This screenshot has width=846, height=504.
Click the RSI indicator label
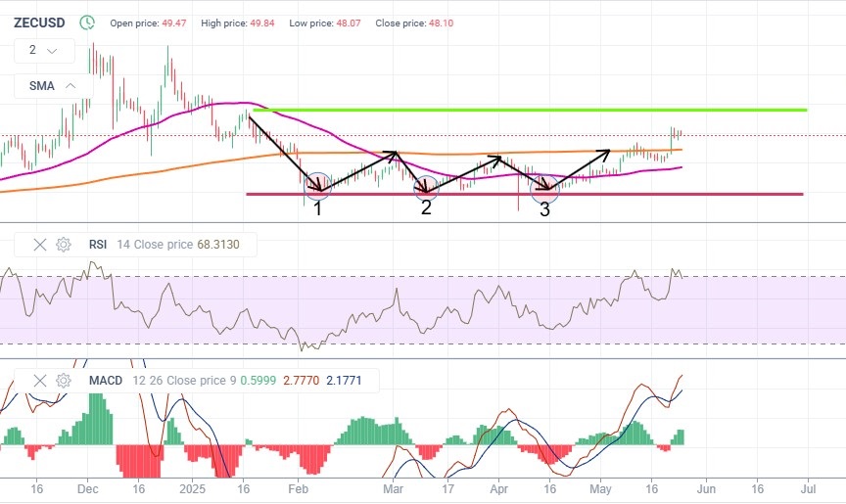point(98,245)
